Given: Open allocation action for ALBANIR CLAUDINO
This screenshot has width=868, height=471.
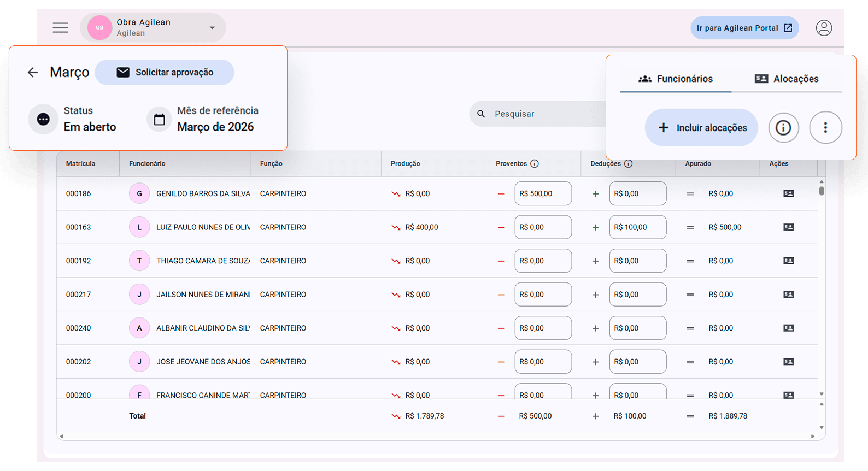Looking at the screenshot, I should 788,328.
